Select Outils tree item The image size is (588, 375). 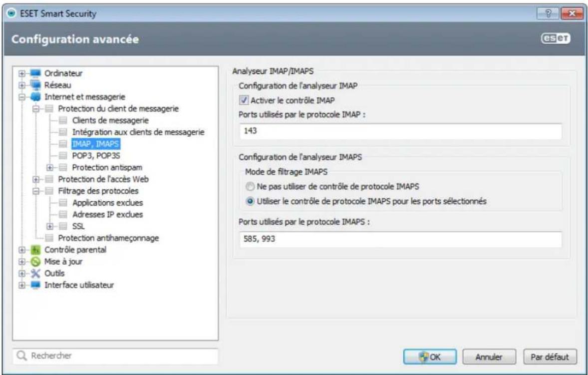coord(54,273)
